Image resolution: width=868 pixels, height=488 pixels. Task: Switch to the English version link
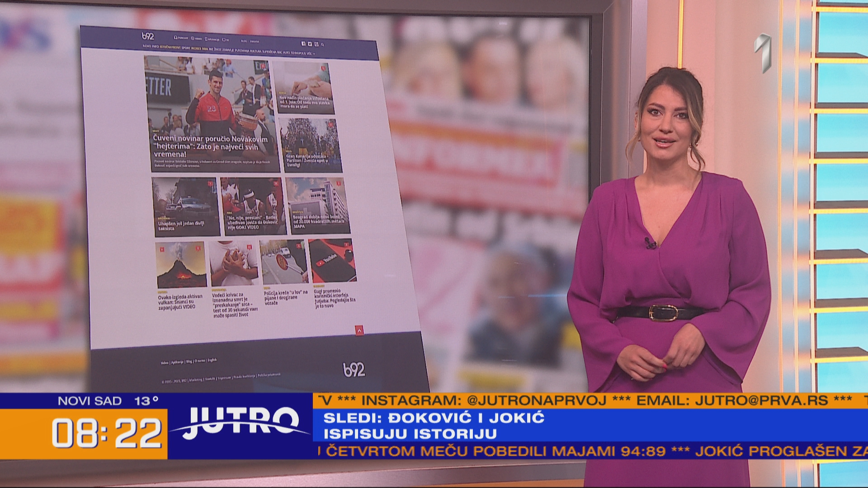(x=212, y=361)
